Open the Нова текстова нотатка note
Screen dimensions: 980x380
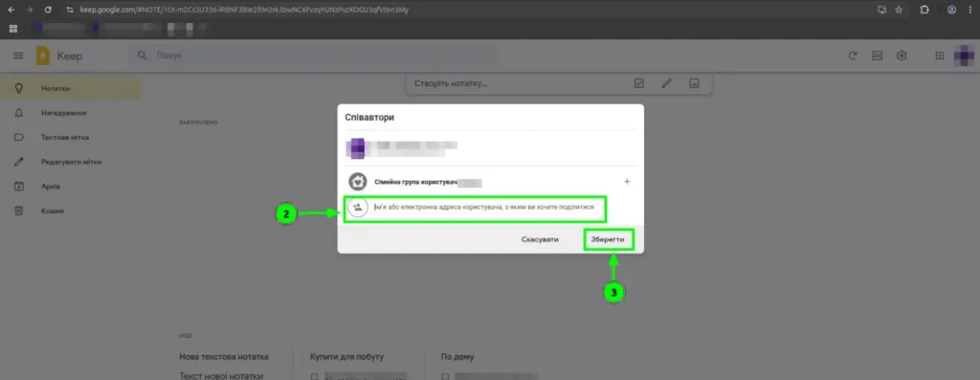pos(223,357)
